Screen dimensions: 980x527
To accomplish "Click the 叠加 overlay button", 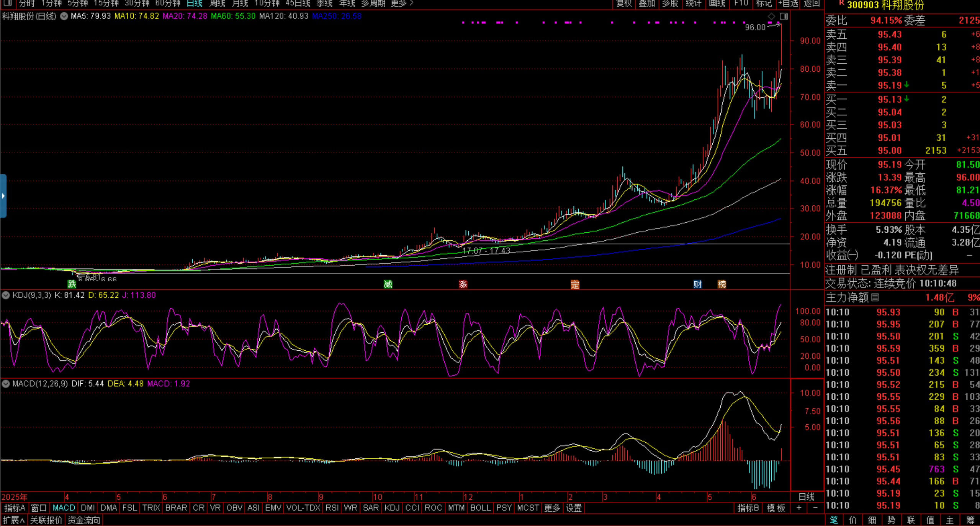I will (x=647, y=3).
